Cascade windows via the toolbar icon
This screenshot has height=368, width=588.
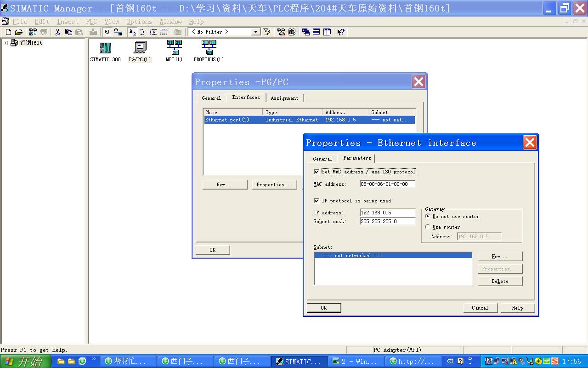306,32
